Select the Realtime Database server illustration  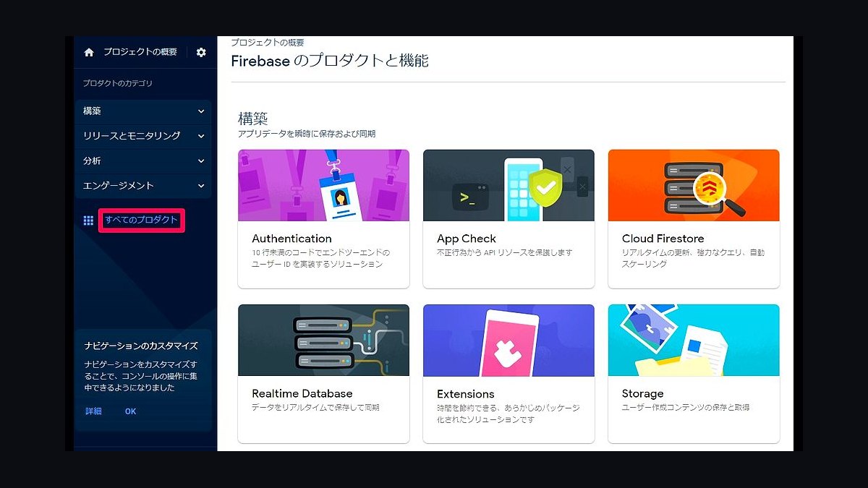click(323, 341)
